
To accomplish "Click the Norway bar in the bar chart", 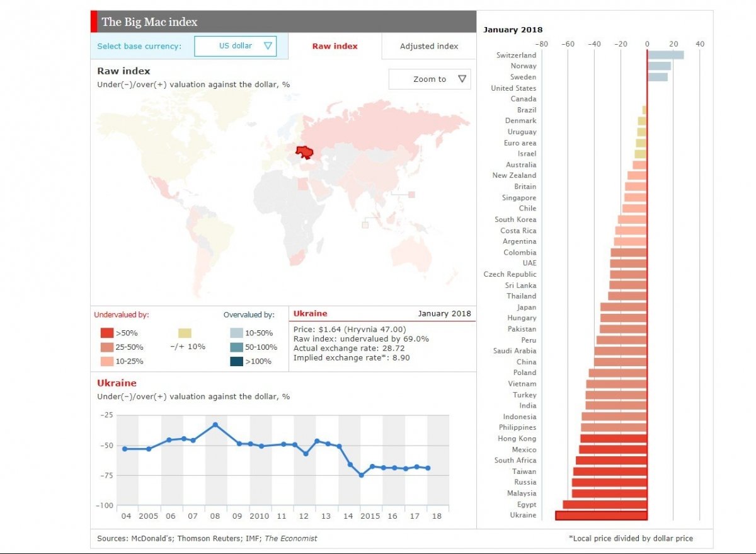I will coord(659,66).
